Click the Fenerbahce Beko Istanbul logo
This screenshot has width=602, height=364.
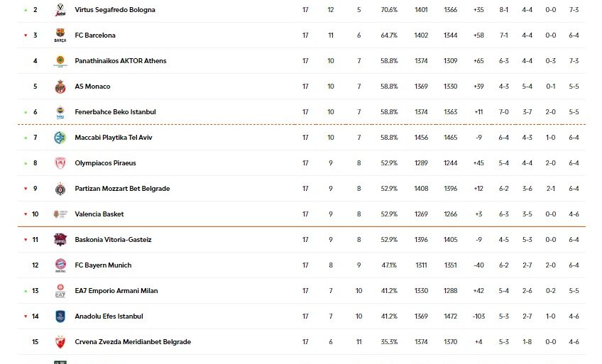pyautogui.click(x=60, y=112)
